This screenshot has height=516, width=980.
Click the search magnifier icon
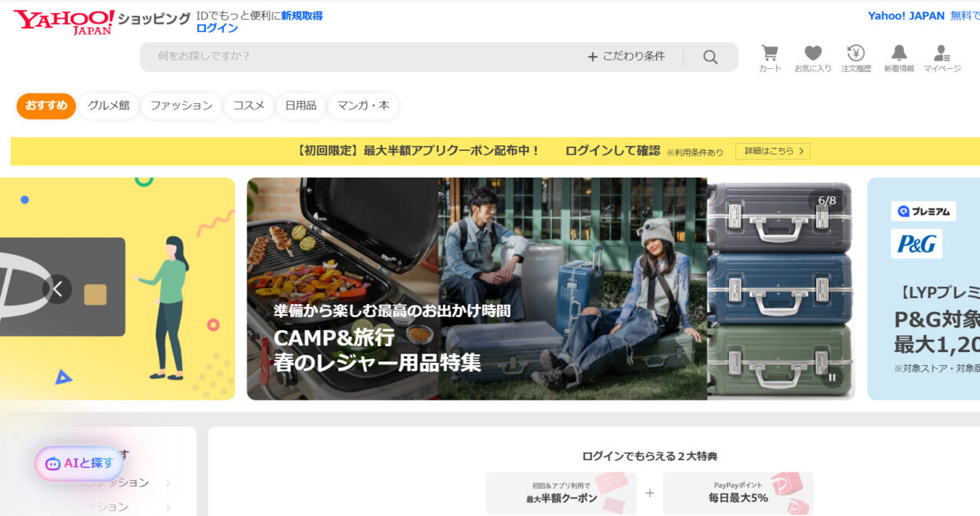click(710, 57)
